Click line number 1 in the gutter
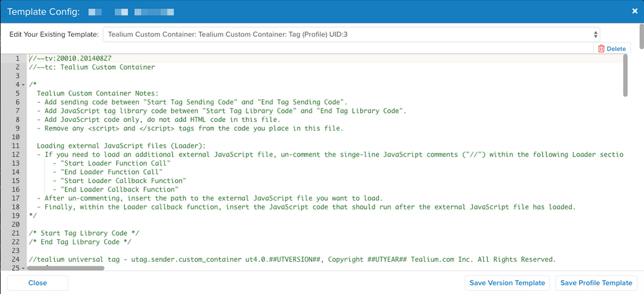The height and width of the screenshot is (294, 644). point(17,58)
